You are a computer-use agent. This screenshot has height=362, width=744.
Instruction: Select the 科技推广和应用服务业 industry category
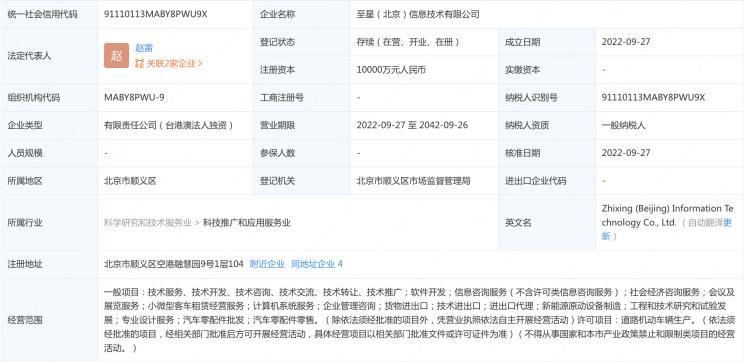tap(247, 223)
